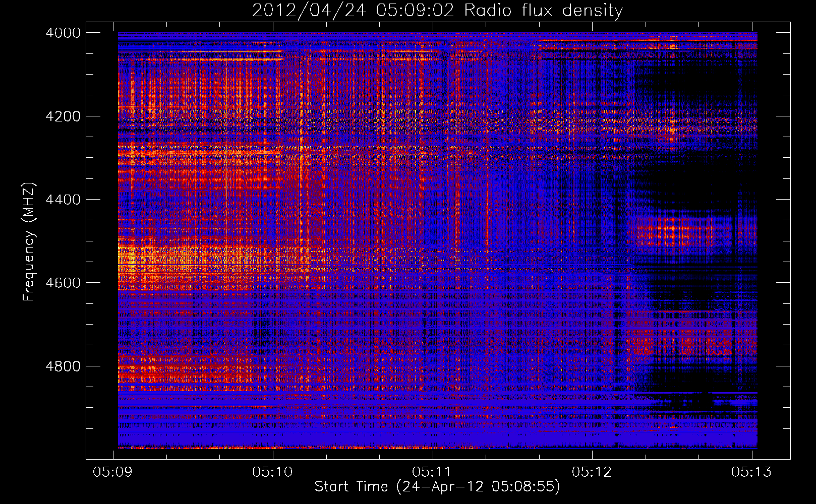Click the 05:11 time axis label
Viewport: 816px width, 504px height.
[x=432, y=472]
